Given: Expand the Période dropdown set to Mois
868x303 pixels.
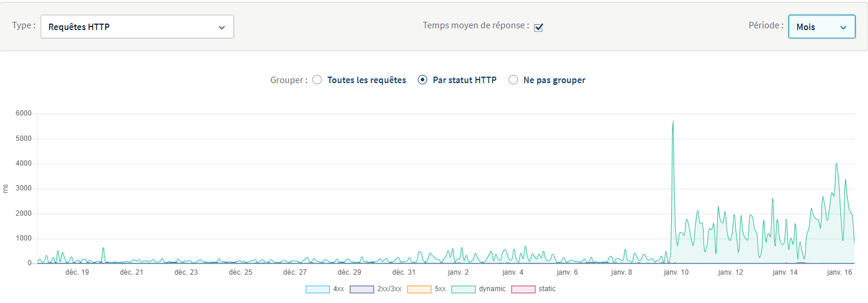Looking at the screenshot, I should [821, 27].
